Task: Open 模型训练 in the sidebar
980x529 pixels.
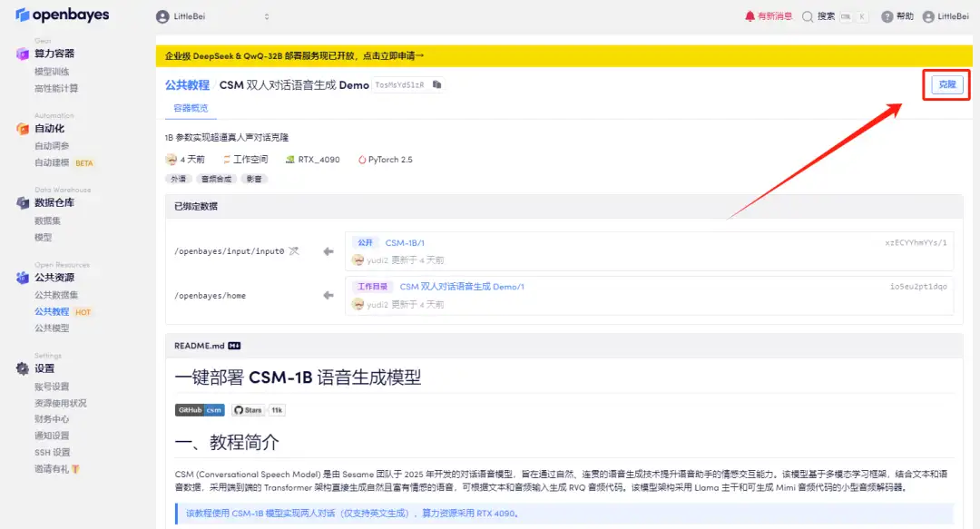Action: (52, 72)
